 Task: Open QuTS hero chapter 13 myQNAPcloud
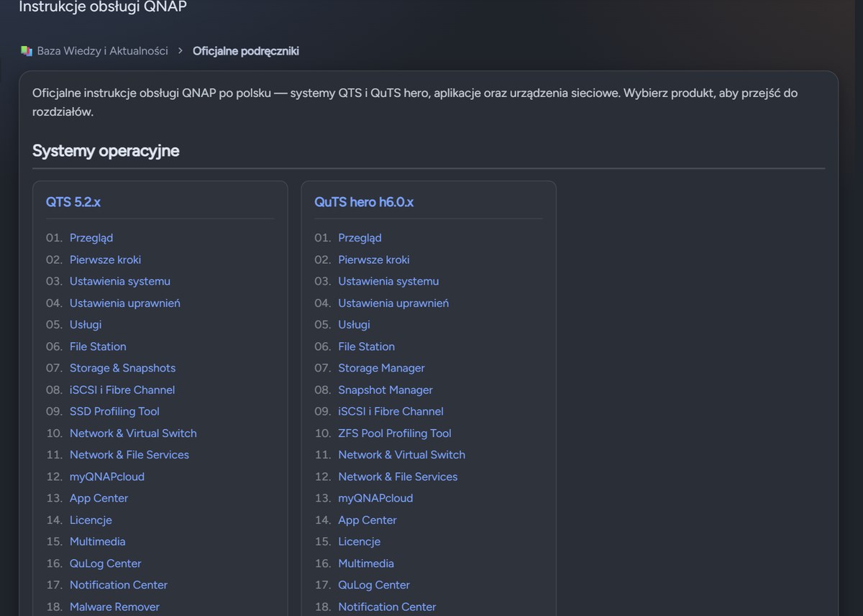[375, 498]
